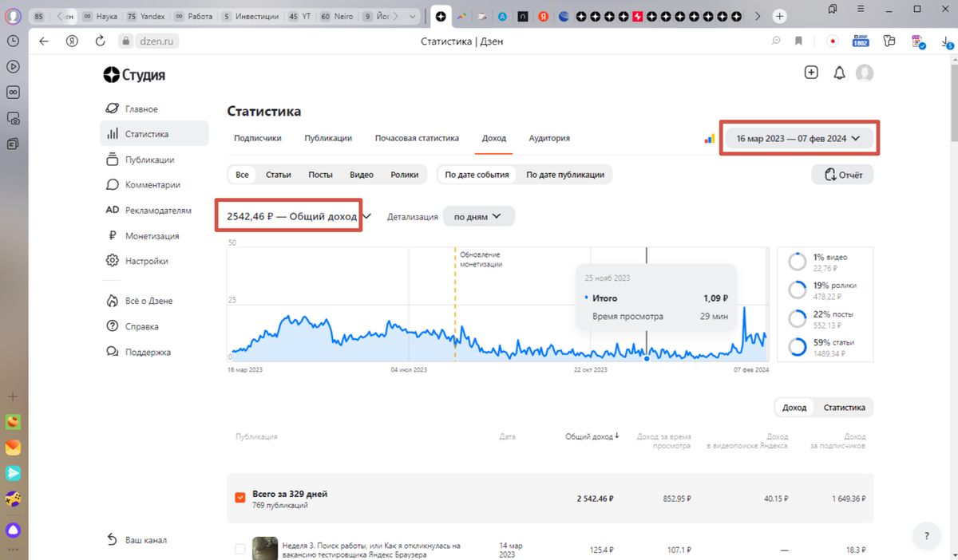Open the help question mark bubble
This screenshot has height=560, width=958.
coord(927,536)
